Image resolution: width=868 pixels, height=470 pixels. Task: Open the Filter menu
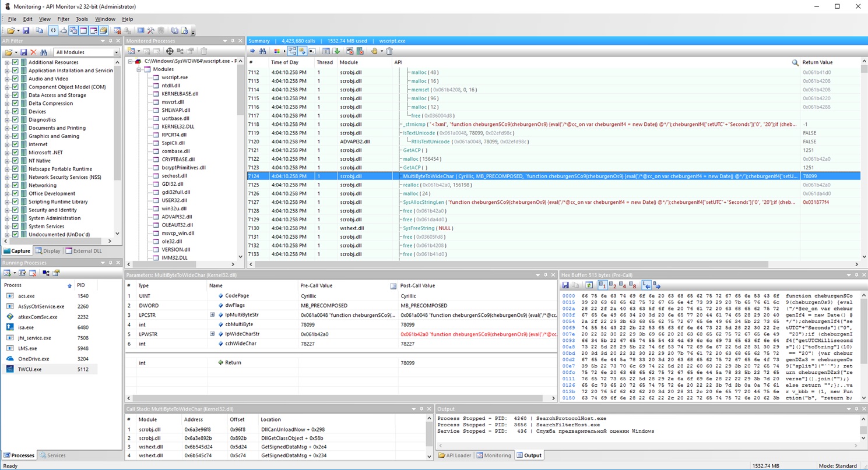coord(63,19)
